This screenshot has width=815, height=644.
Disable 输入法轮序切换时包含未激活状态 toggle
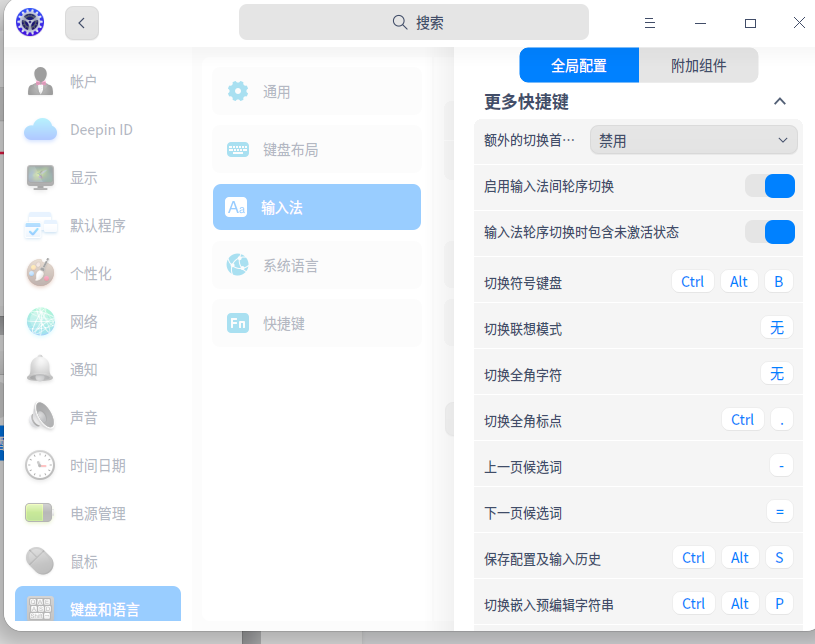coord(770,233)
